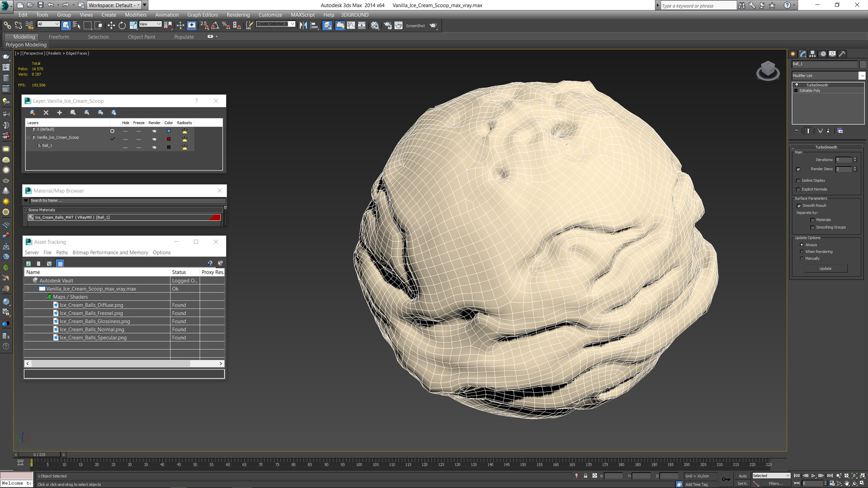Toggle the Render Iters checkbox
Viewport: 868px width, 488px height.
click(798, 169)
